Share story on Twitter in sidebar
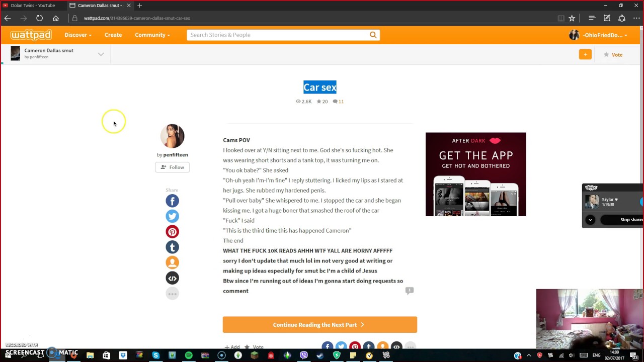The height and width of the screenshot is (362, 644). [x=172, y=216]
